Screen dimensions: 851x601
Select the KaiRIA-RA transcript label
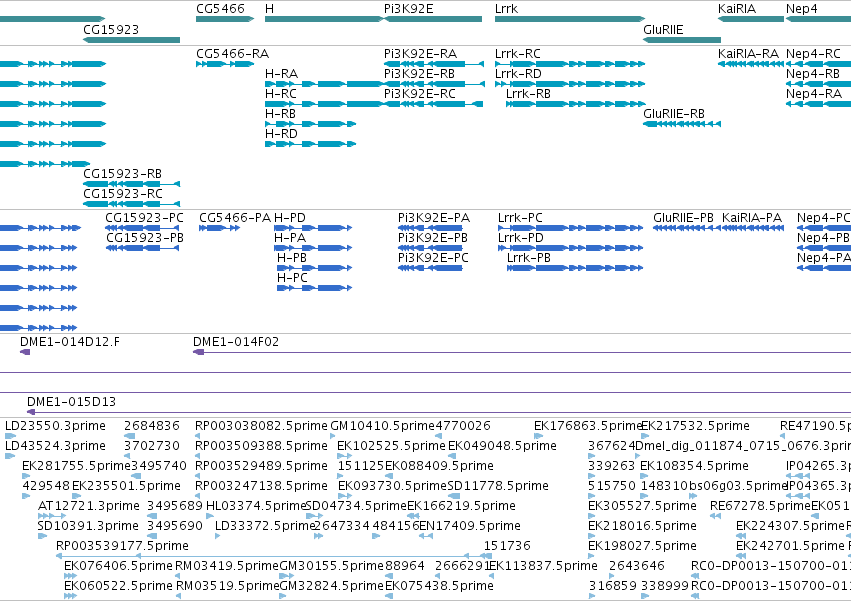pos(748,53)
